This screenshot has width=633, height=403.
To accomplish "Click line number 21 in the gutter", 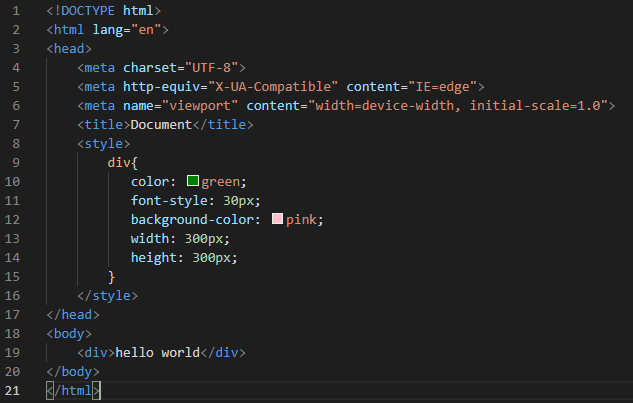I will [x=12, y=390].
